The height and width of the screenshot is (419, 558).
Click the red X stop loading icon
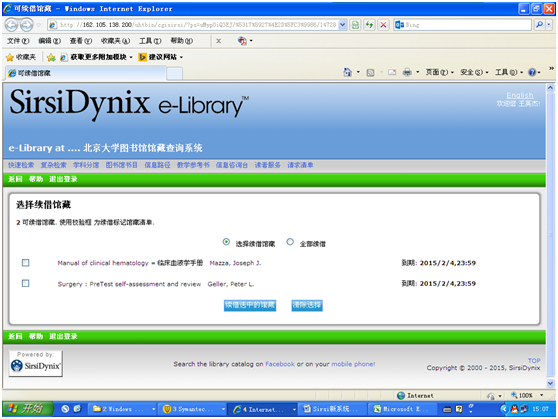pyautogui.click(x=383, y=25)
